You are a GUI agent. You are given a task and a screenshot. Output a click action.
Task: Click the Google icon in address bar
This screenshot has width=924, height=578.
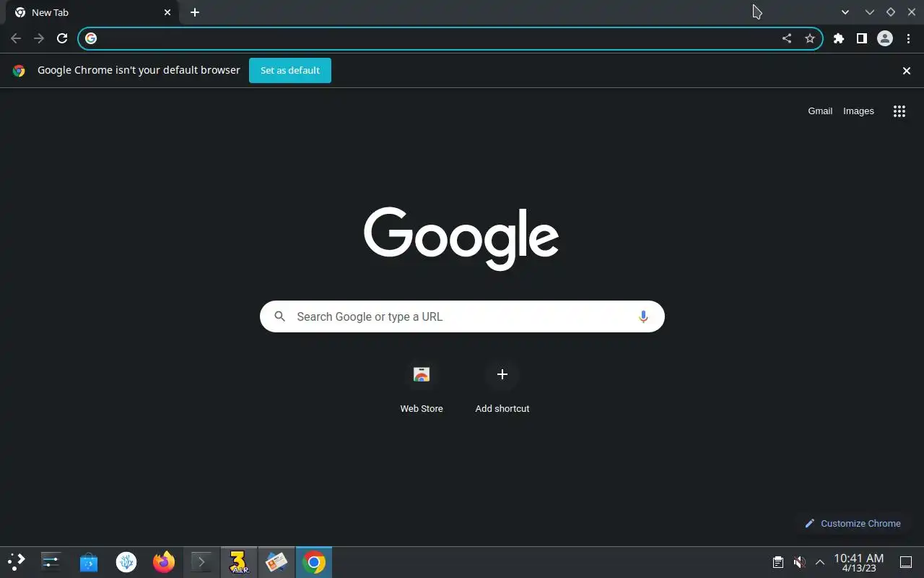point(91,38)
